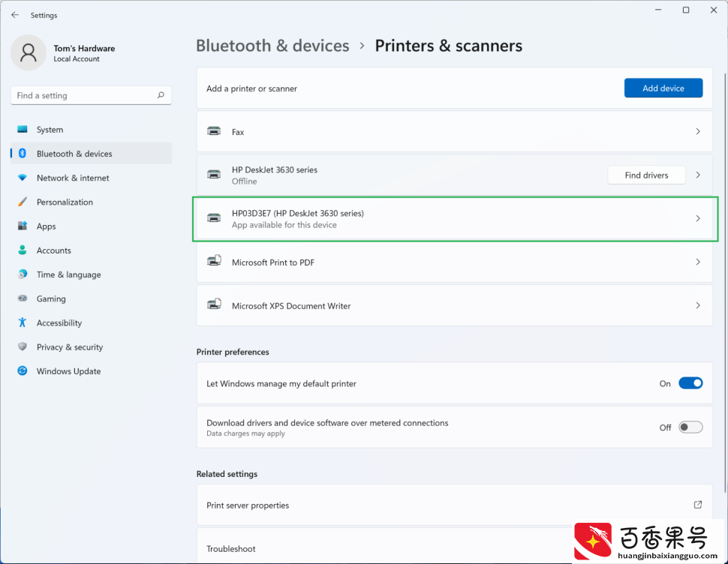The width and height of the screenshot is (728, 564).
Task: Open System settings category
Action: coord(91,130)
